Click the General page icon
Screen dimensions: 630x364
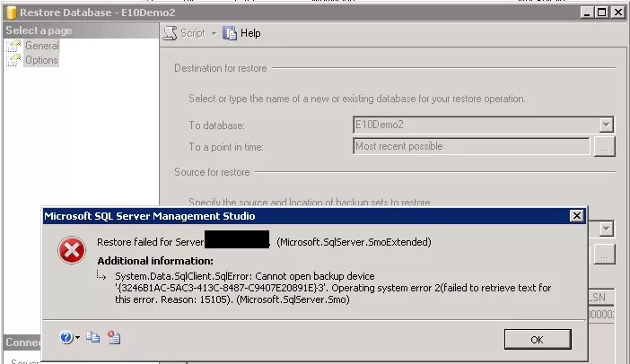click(x=13, y=46)
